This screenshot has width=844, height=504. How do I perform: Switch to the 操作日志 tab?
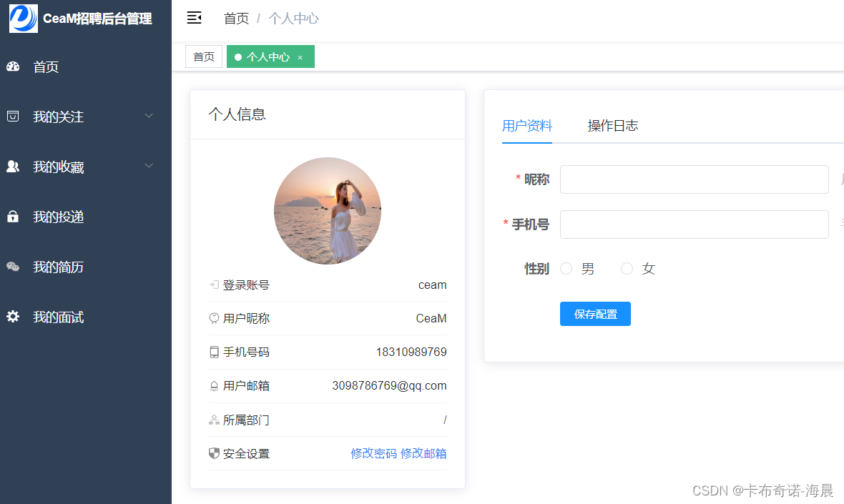[x=612, y=126]
